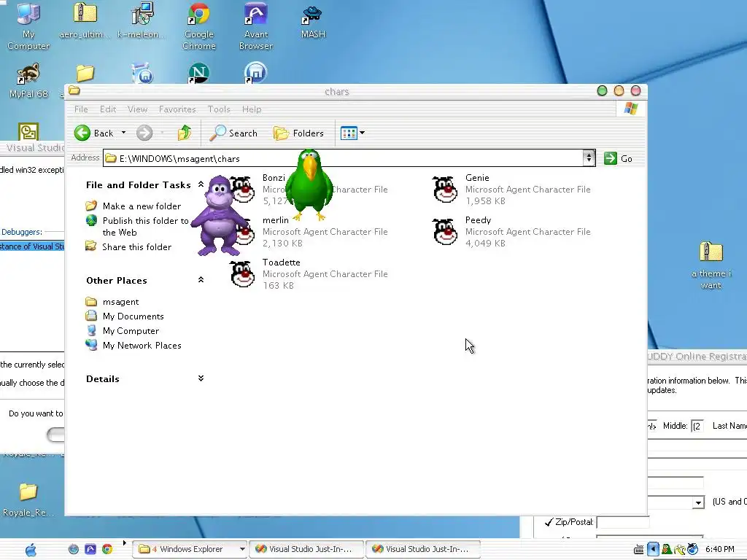Expand the Details section
747x560 pixels.
[201, 378]
